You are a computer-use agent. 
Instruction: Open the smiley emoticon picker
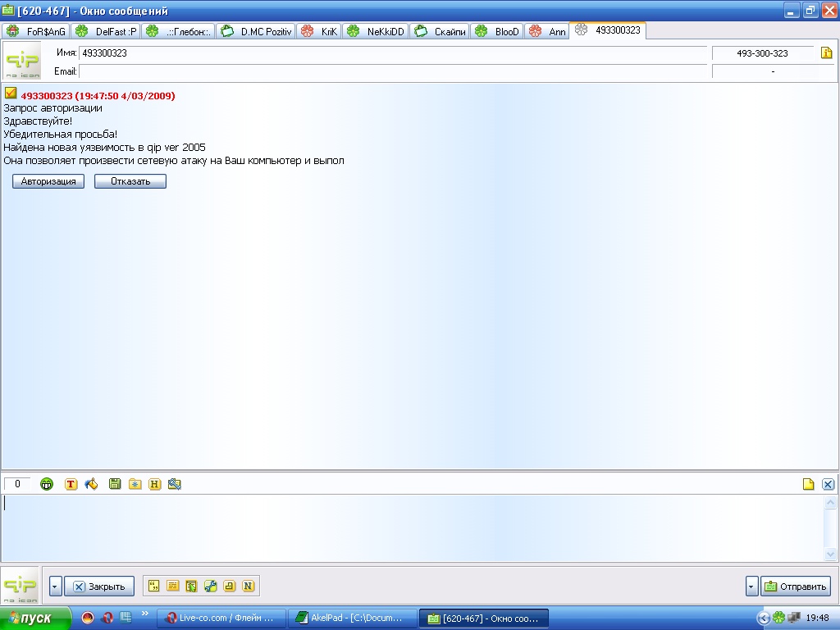point(47,484)
